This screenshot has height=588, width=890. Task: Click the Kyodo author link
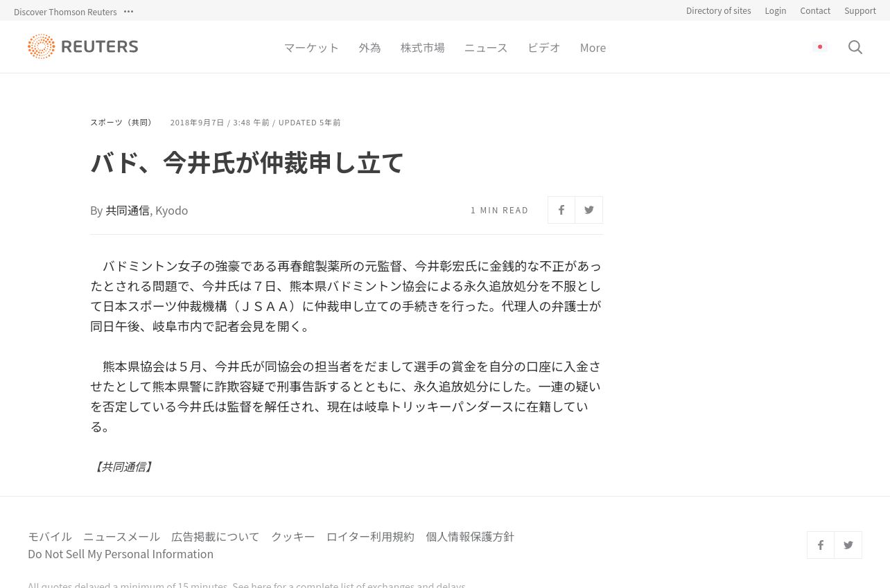point(172,210)
